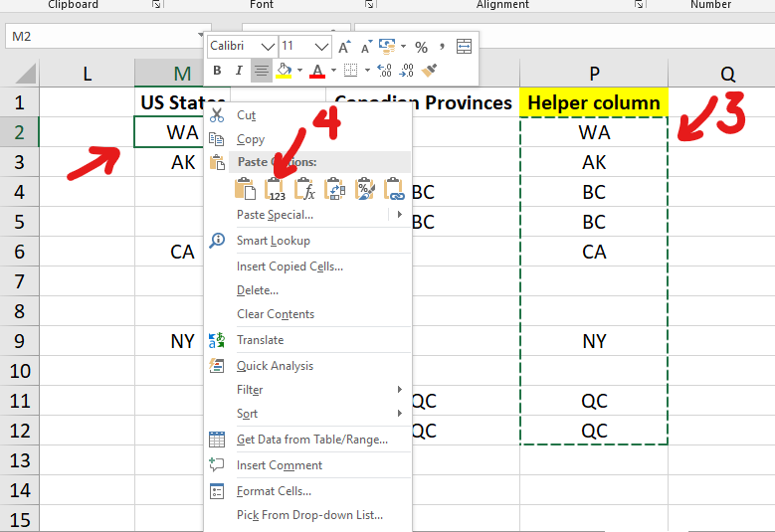Image resolution: width=775 pixels, height=532 pixels.
Task: Click the Borders icon in mini toolbar
Action: (350, 71)
